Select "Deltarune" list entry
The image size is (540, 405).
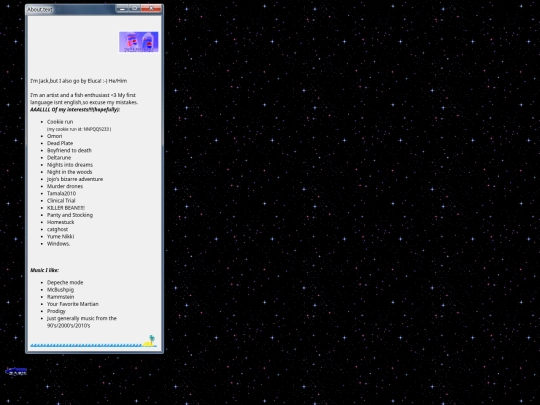click(x=59, y=158)
